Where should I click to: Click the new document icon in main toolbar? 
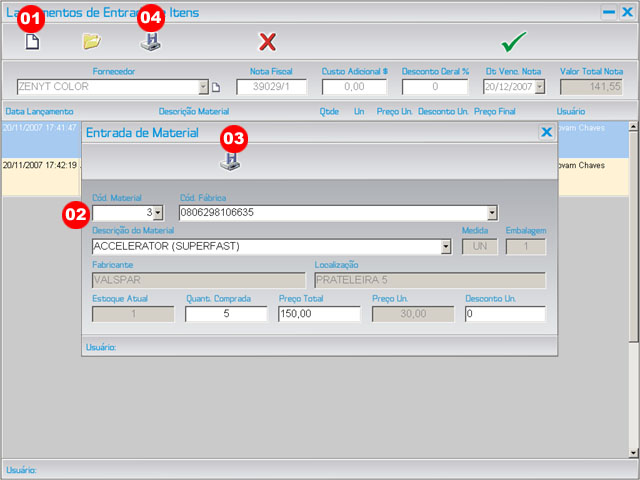32,42
